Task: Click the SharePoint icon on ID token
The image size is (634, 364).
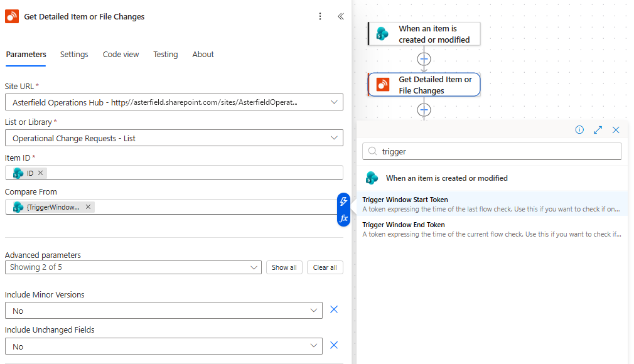Action: point(18,173)
